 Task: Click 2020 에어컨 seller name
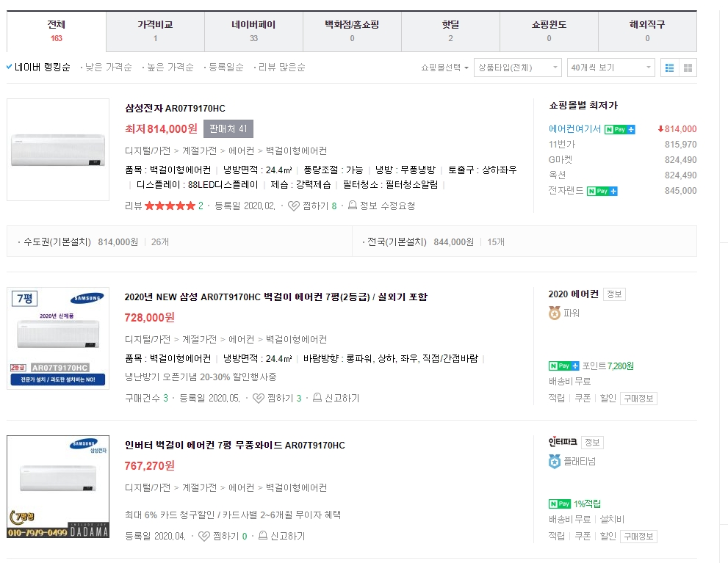click(574, 294)
